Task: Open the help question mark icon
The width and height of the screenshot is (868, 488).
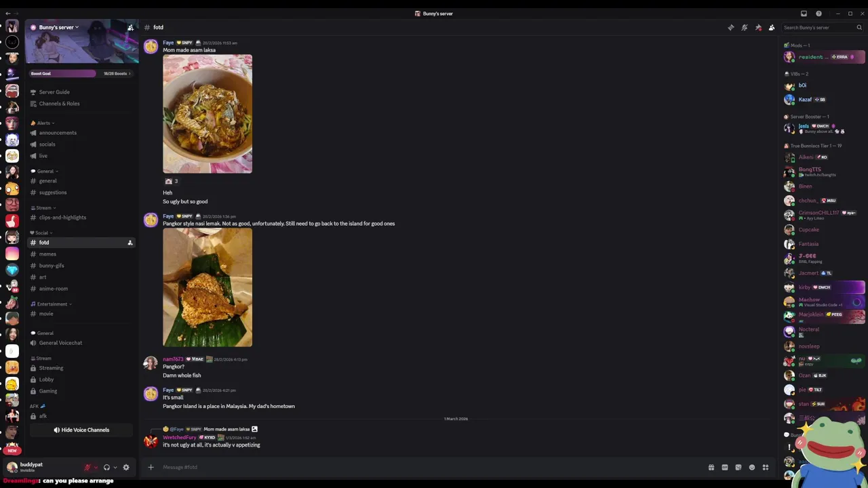Action: point(818,14)
